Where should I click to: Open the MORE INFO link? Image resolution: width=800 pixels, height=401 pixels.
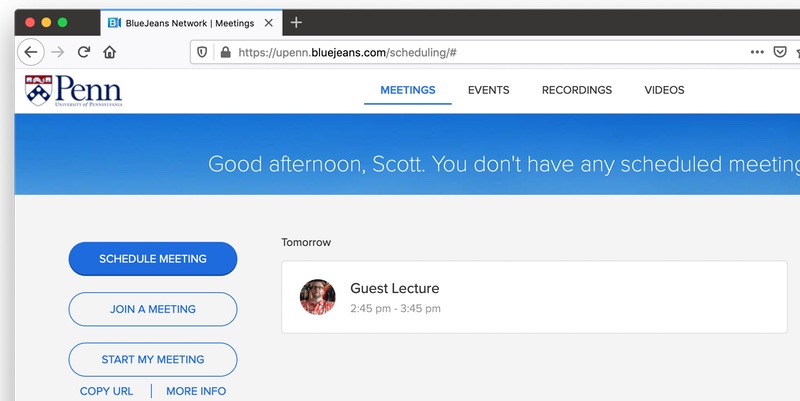pyautogui.click(x=196, y=391)
